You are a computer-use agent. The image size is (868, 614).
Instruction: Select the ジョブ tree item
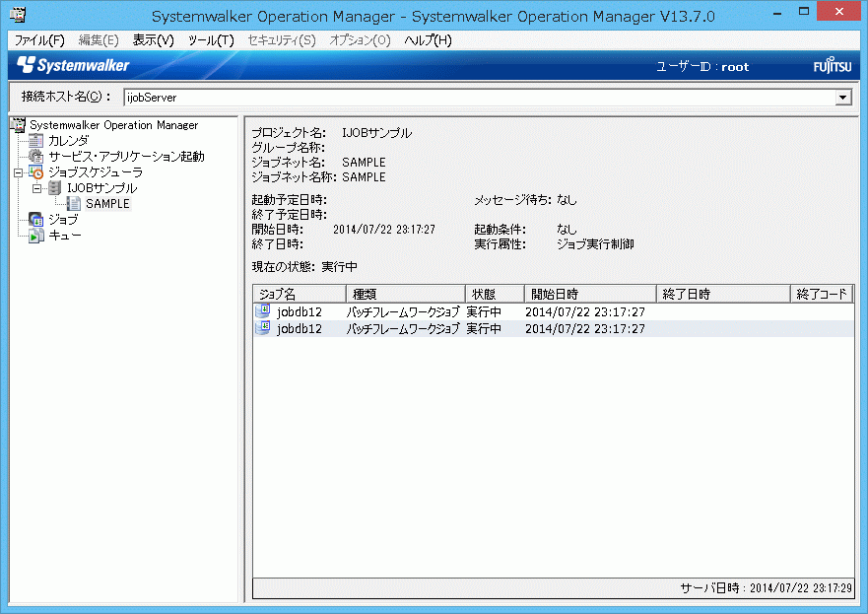click(x=63, y=220)
